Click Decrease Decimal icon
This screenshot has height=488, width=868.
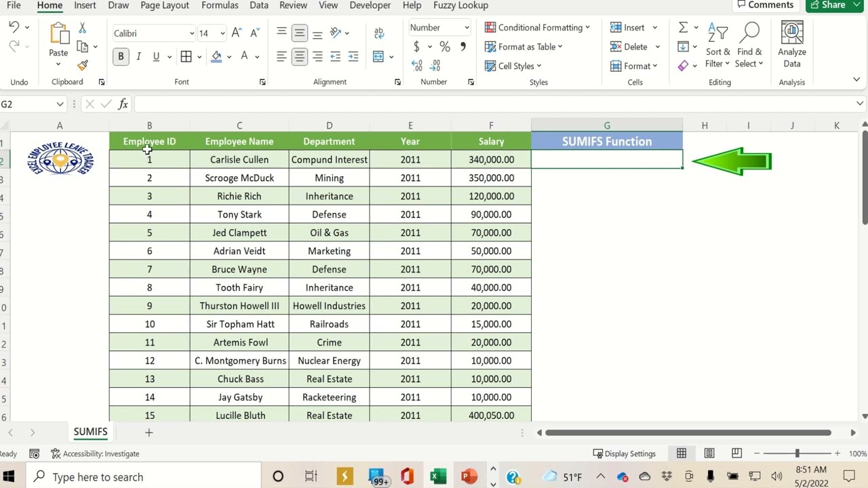pyautogui.click(x=435, y=66)
